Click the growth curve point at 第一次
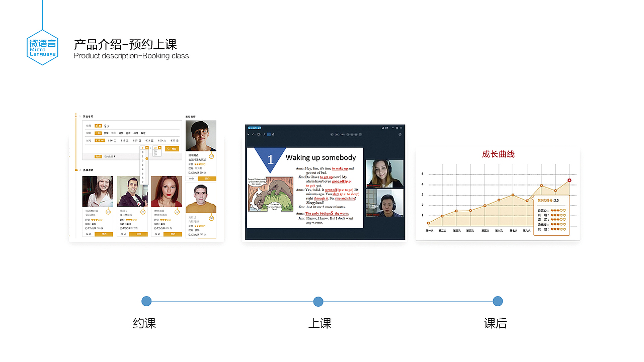The width and height of the screenshot is (644, 362). coord(429,223)
